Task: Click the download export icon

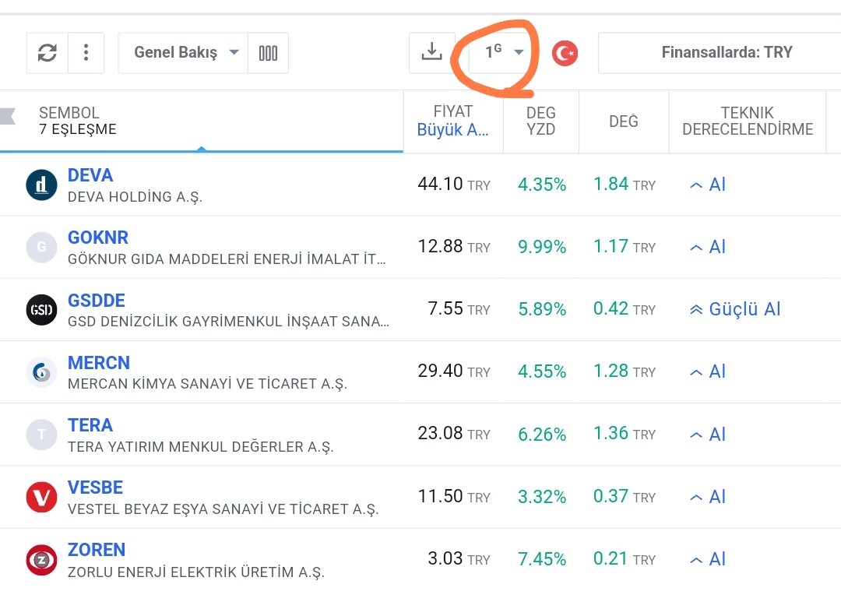Action: 431,53
